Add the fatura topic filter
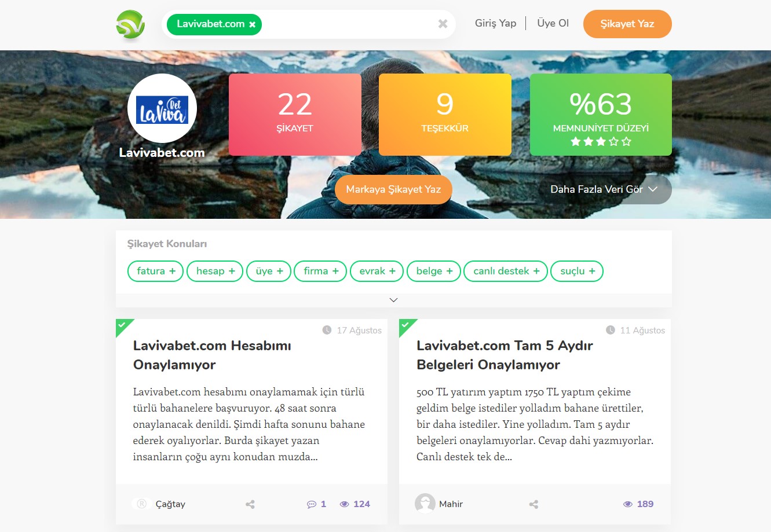The image size is (771, 532). 155,271
